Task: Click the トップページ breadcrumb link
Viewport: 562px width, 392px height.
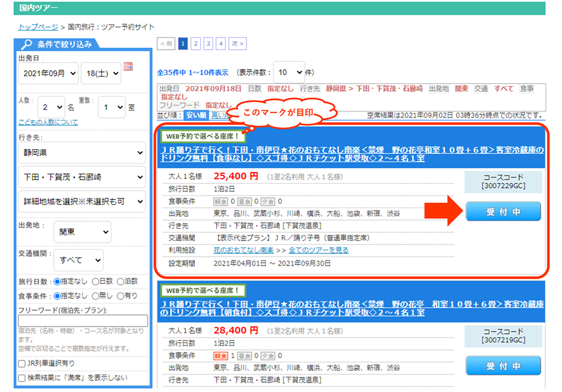Action: click(38, 27)
